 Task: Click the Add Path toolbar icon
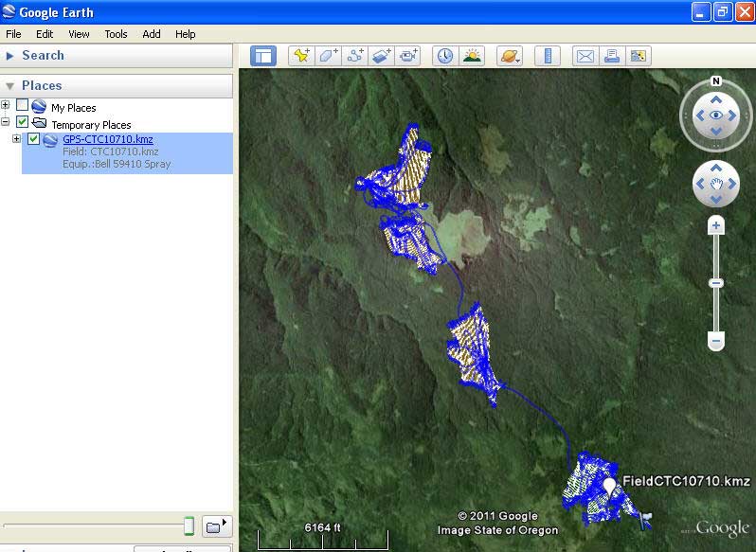tap(355, 56)
